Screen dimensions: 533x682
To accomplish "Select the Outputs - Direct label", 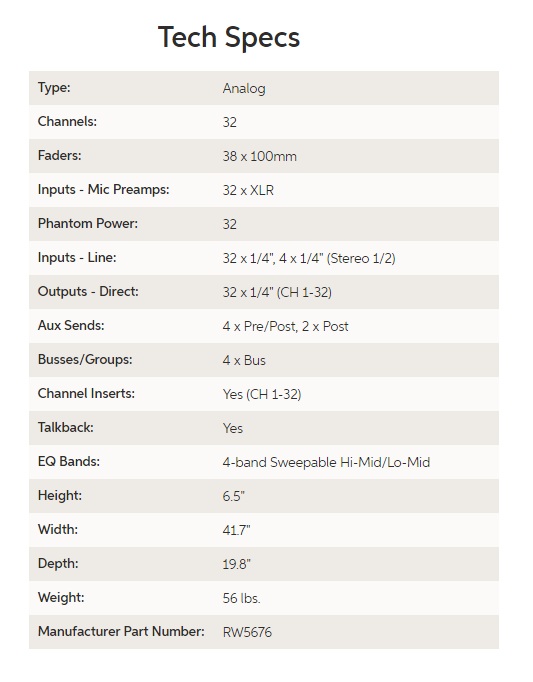I will click(88, 291).
